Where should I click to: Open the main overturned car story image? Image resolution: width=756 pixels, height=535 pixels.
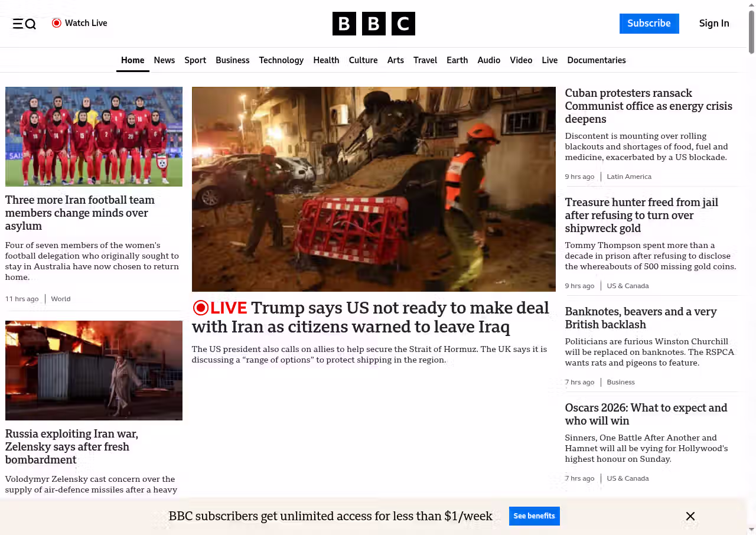(373, 189)
